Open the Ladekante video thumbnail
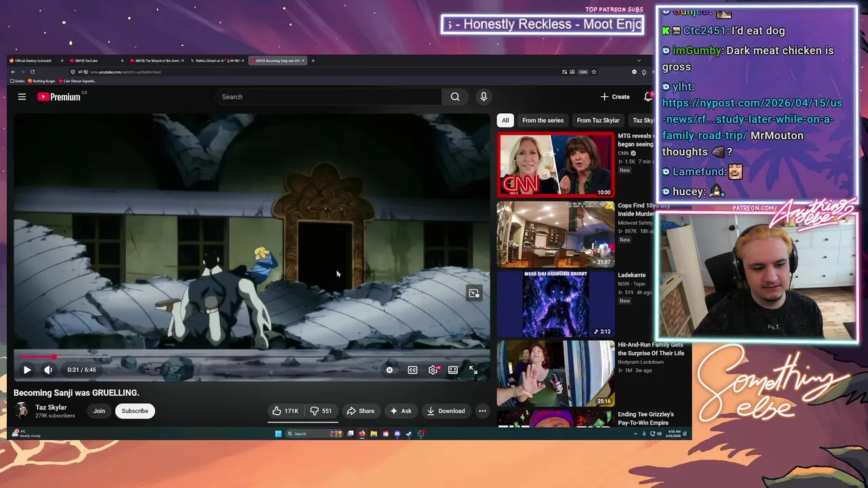The height and width of the screenshot is (488, 868). (x=556, y=304)
